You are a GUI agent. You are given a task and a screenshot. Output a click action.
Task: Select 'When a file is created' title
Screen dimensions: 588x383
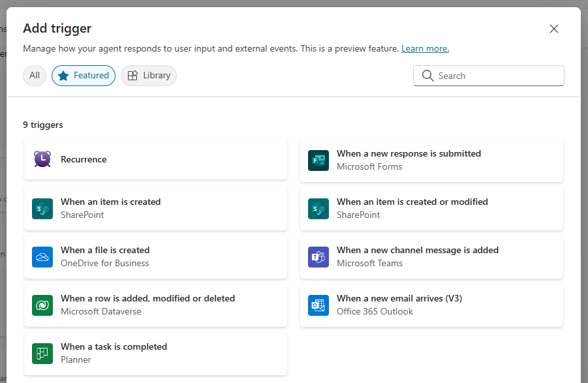pyautogui.click(x=105, y=251)
